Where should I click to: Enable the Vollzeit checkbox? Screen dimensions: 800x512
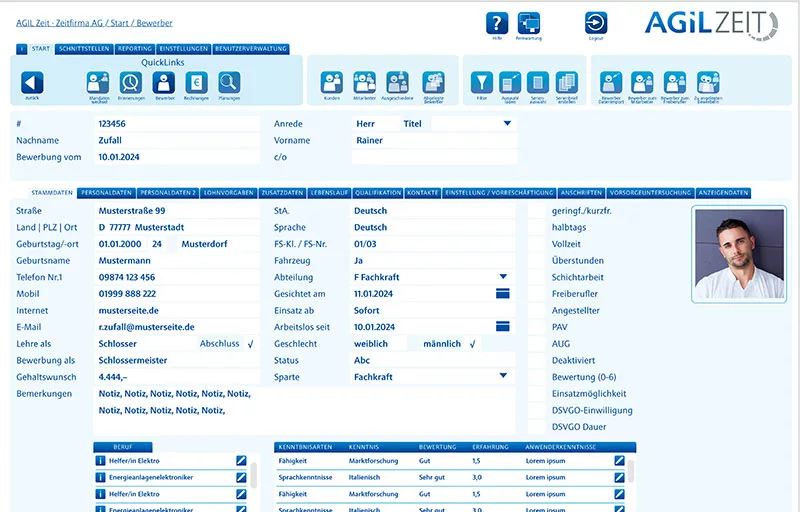tap(536, 244)
